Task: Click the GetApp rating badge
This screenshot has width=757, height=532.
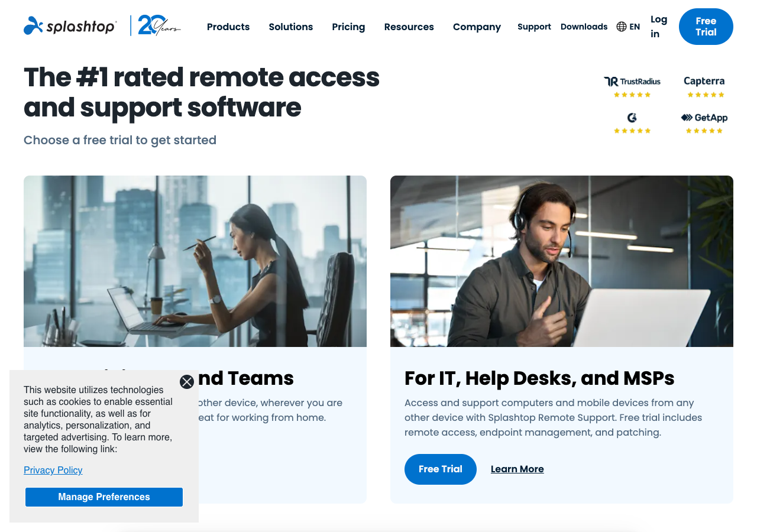Action: coord(704,124)
